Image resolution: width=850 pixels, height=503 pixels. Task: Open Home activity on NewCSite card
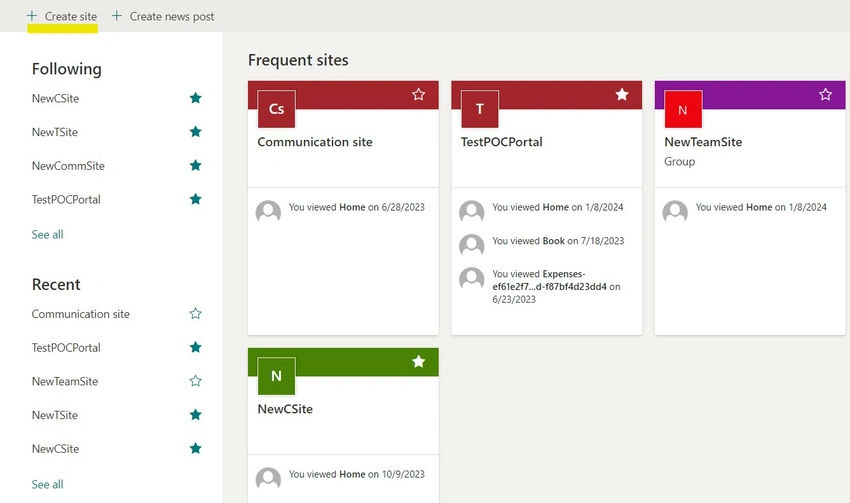coord(357,474)
